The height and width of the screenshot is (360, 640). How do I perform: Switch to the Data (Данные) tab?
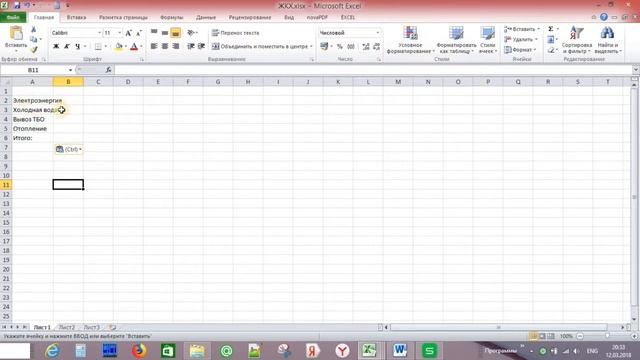pyautogui.click(x=206, y=18)
